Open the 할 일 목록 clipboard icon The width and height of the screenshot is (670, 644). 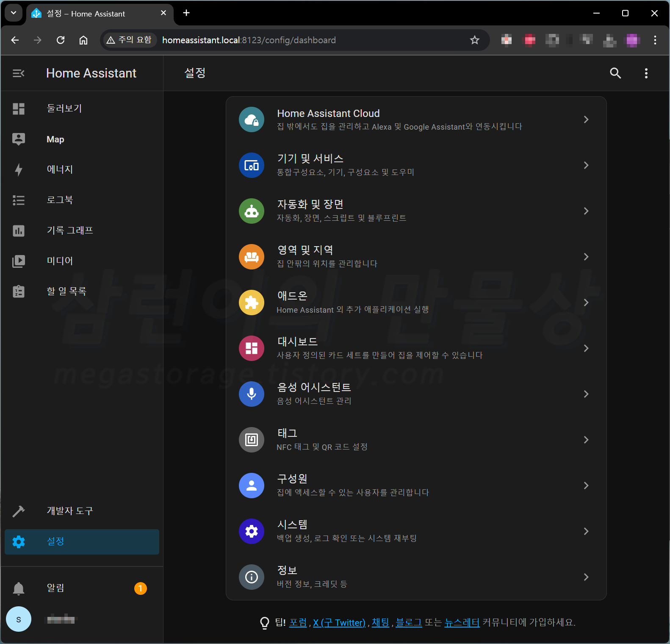[19, 291]
